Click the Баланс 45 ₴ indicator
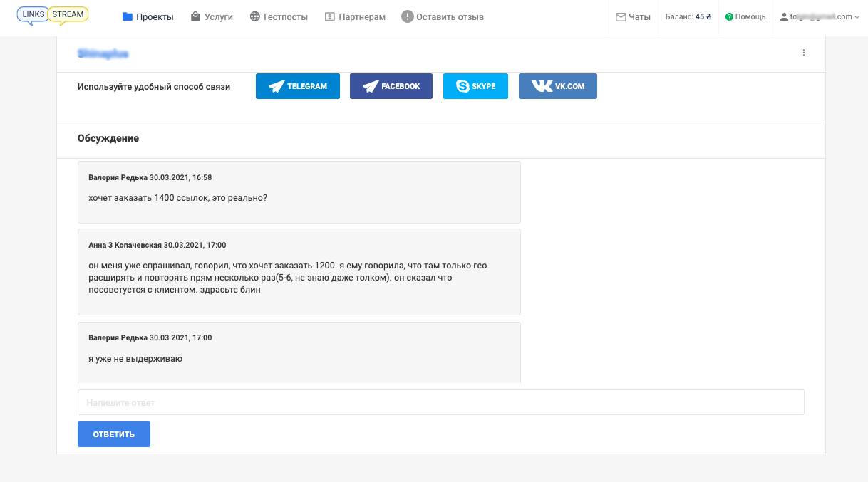868x482 pixels. [x=688, y=16]
